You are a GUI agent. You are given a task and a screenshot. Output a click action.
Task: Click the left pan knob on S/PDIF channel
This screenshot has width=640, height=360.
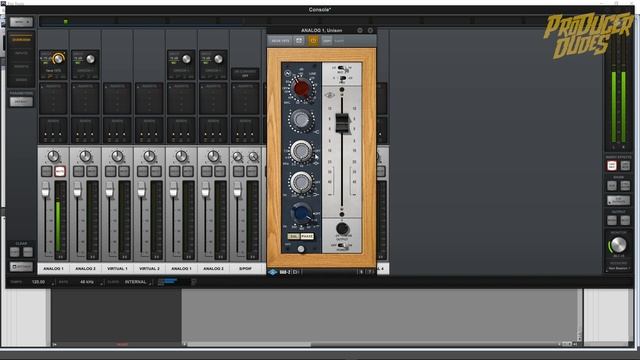tap(237, 157)
